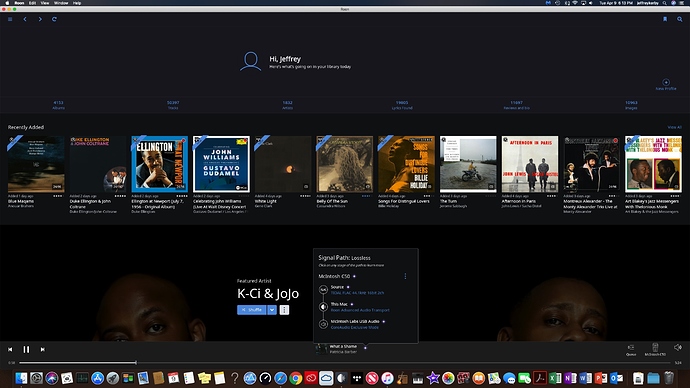Shuffle the featured artist K-Ci & JoJo

(x=251, y=310)
